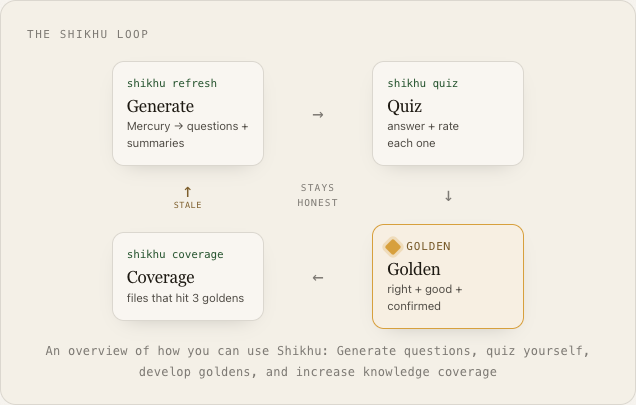
Task: Click the shikhu refresh command text
Action: point(172,83)
